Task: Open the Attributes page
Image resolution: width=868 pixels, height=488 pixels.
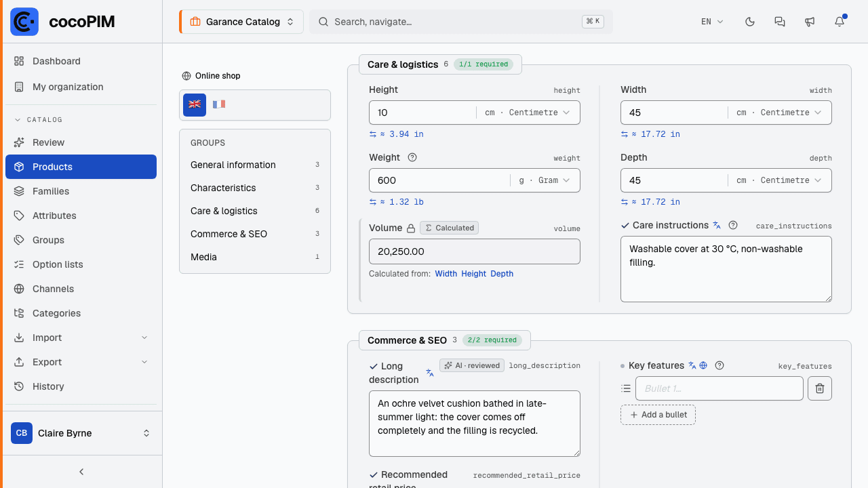Action: point(81,216)
